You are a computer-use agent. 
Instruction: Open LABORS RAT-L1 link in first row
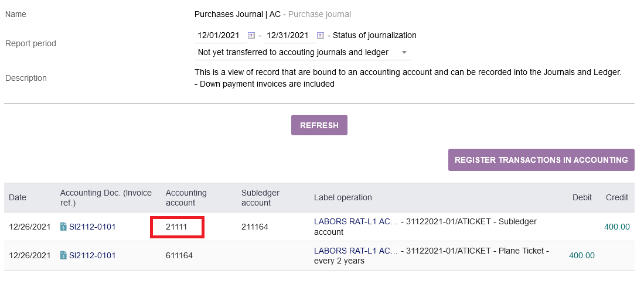pos(356,222)
